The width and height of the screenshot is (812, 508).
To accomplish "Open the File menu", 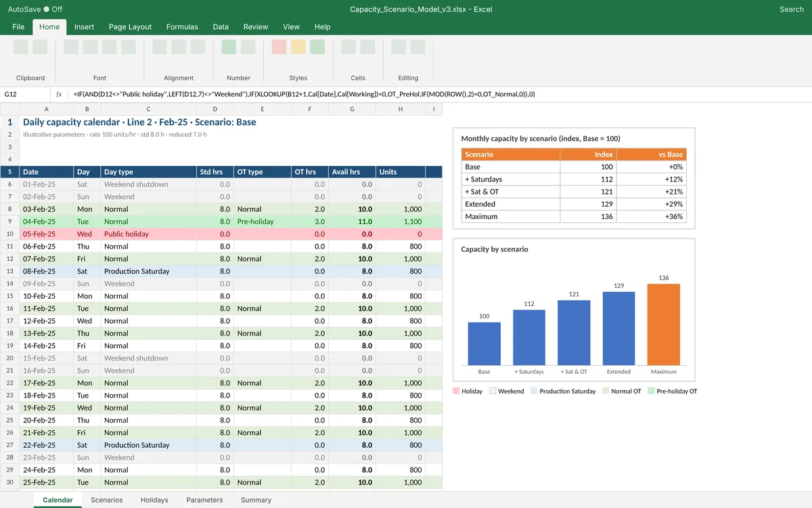I will click(x=18, y=26).
